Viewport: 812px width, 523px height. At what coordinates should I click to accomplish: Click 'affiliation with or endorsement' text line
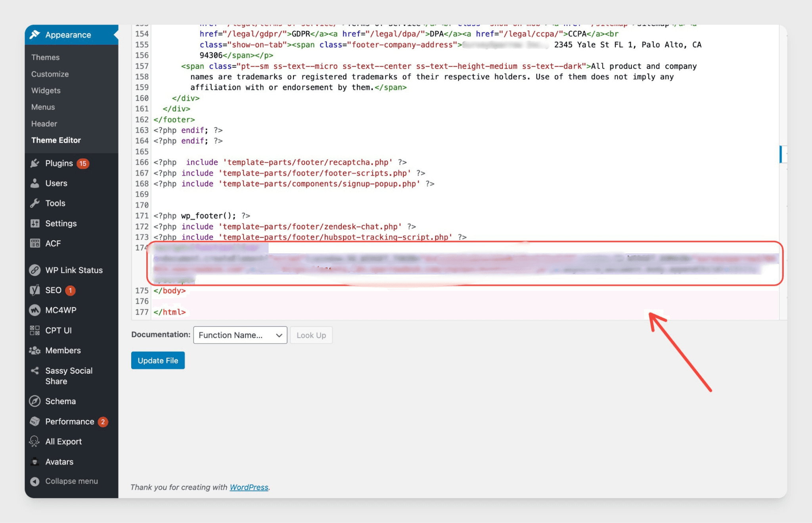(x=299, y=87)
